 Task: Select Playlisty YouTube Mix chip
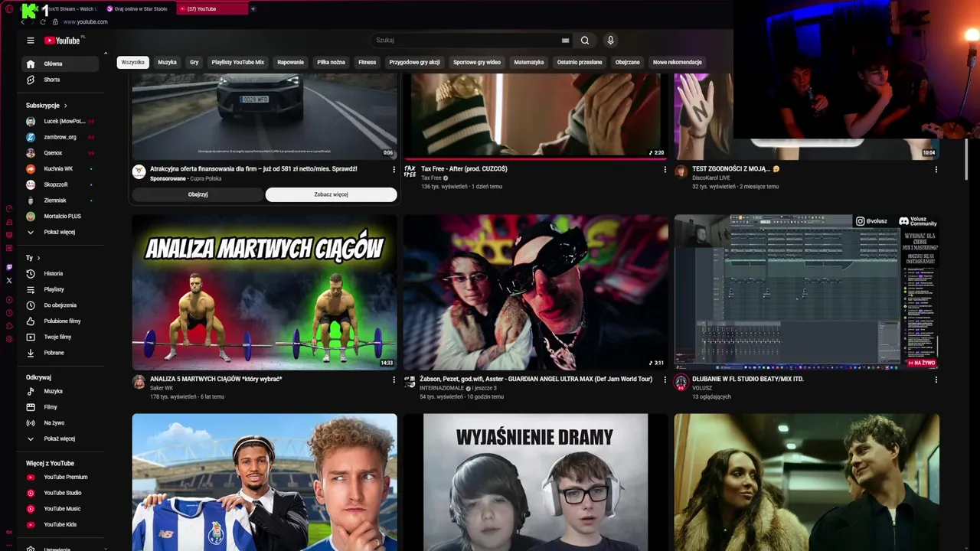pyautogui.click(x=237, y=62)
